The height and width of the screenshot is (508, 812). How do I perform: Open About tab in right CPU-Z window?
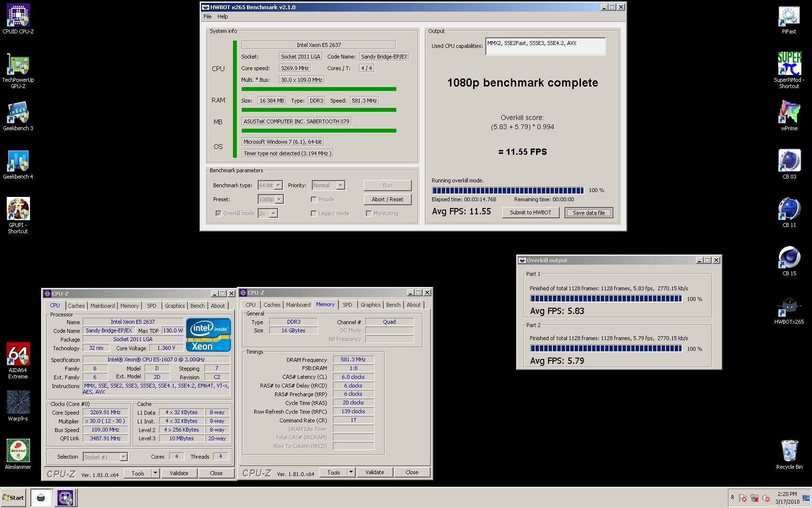414,305
